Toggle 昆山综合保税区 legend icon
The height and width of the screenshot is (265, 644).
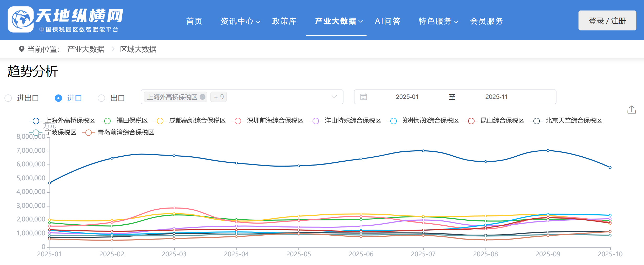(x=471, y=121)
